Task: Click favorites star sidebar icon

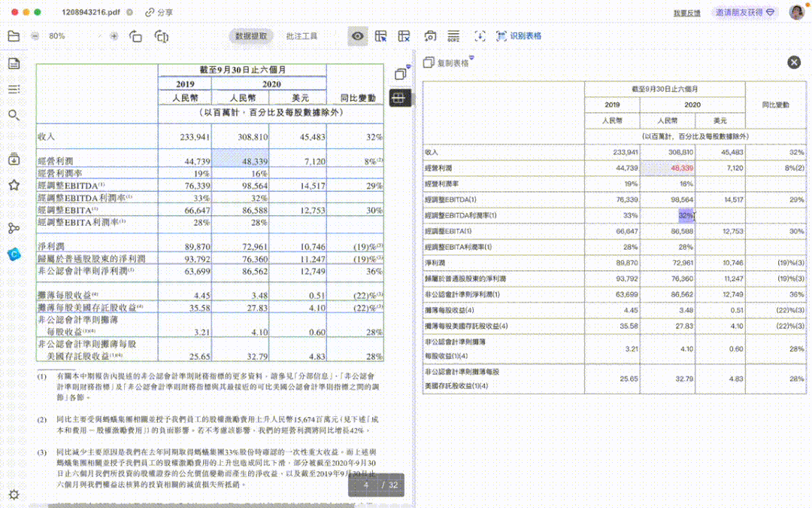Action: [14, 185]
